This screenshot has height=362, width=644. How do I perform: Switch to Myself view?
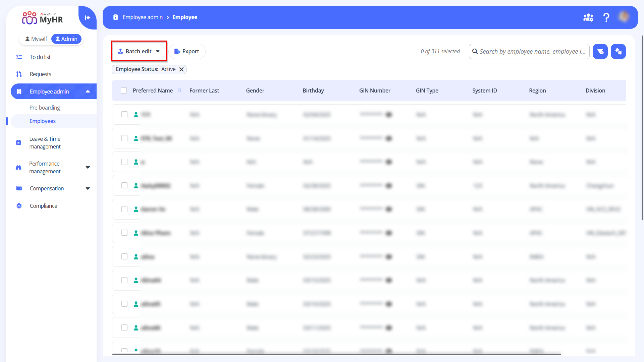[x=36, y=39]
